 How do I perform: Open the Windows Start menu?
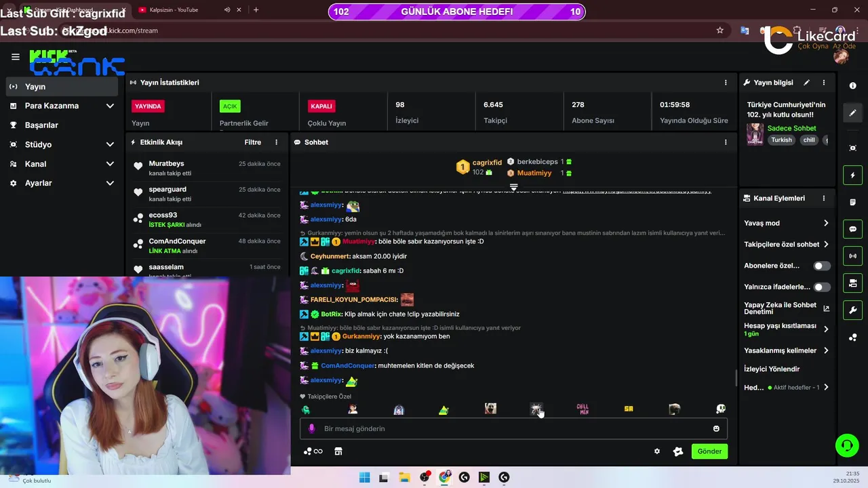pyautogui.click(x=364, y=477)
